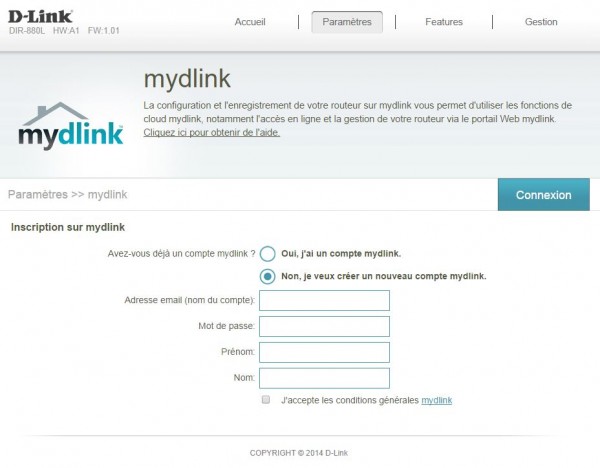Click the DIR-880L firmware version text

(x=104, y=31)
